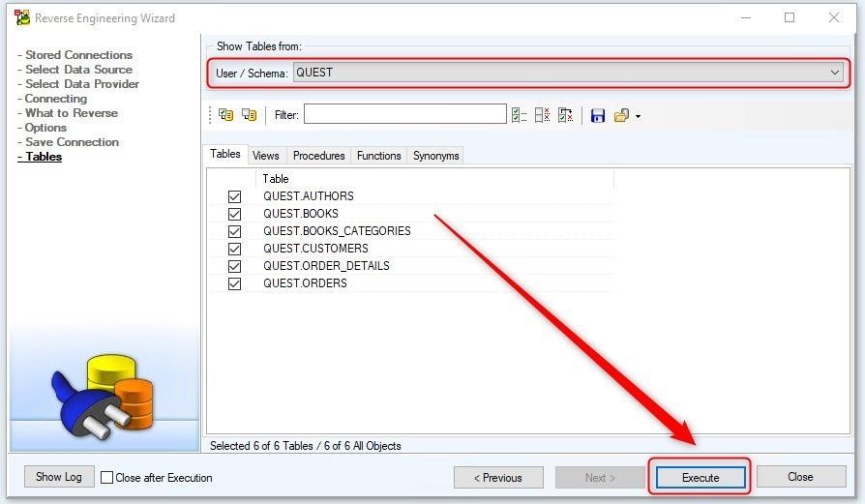
Task: Click the select all objects toolbar icon
Action: [226, 115]
